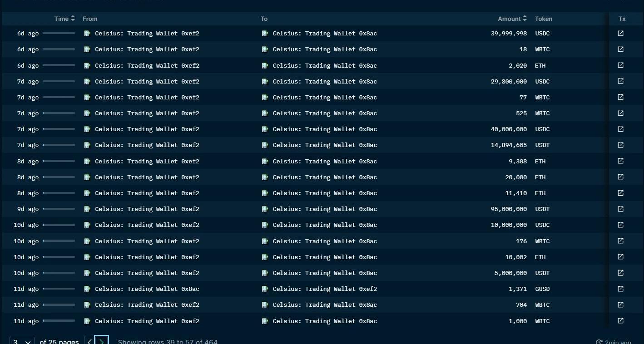The height and width of the screenshot is (344, 644).
Task: Open transaction link for 14,894,605 USDT row
Action: [x=620, y=145]
